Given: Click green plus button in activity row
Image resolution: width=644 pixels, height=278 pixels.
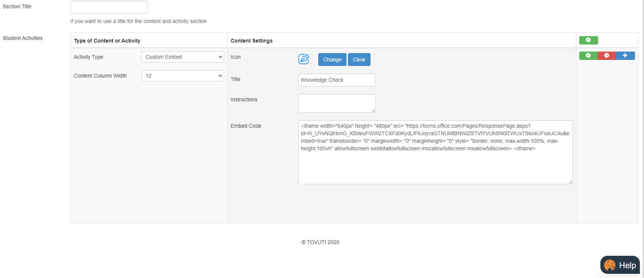Looking at the screenshot, I should pyautogui.click(x=588, y=56).
